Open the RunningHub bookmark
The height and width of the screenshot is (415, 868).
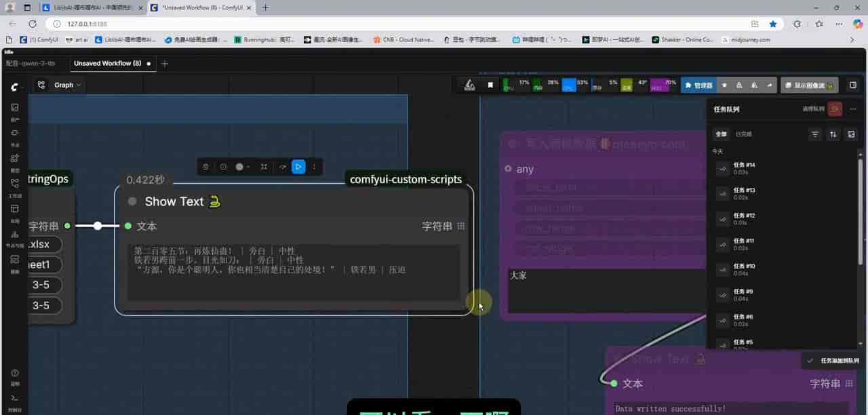264,39
